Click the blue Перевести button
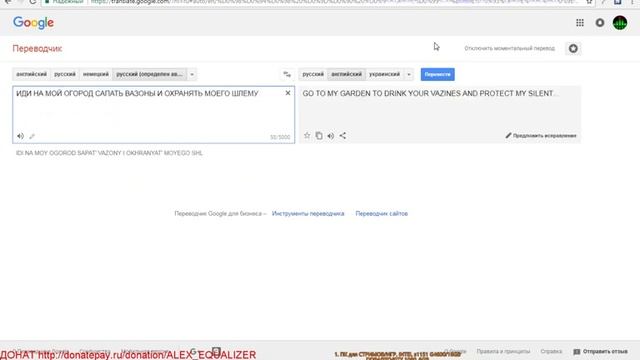Screen dimensions: 640x360 click(438, 74)
